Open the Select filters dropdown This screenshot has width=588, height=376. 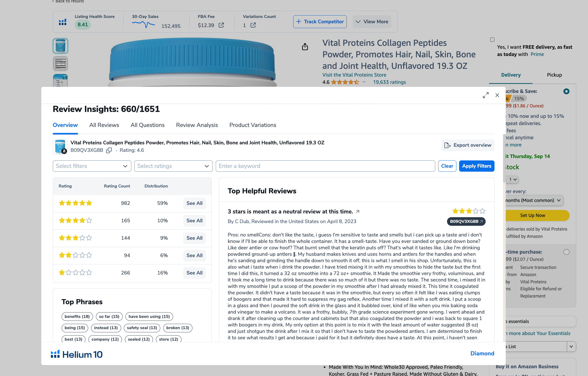click(92, 166)
